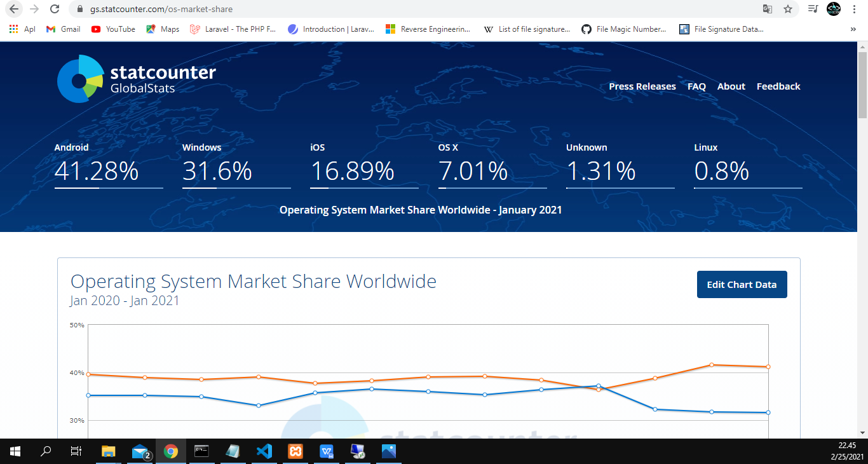This screenshot has height=464, width=868.
Task: Click the Unknown 1.31% statistic
Action: pyautogui.click(x=620, y=165)
